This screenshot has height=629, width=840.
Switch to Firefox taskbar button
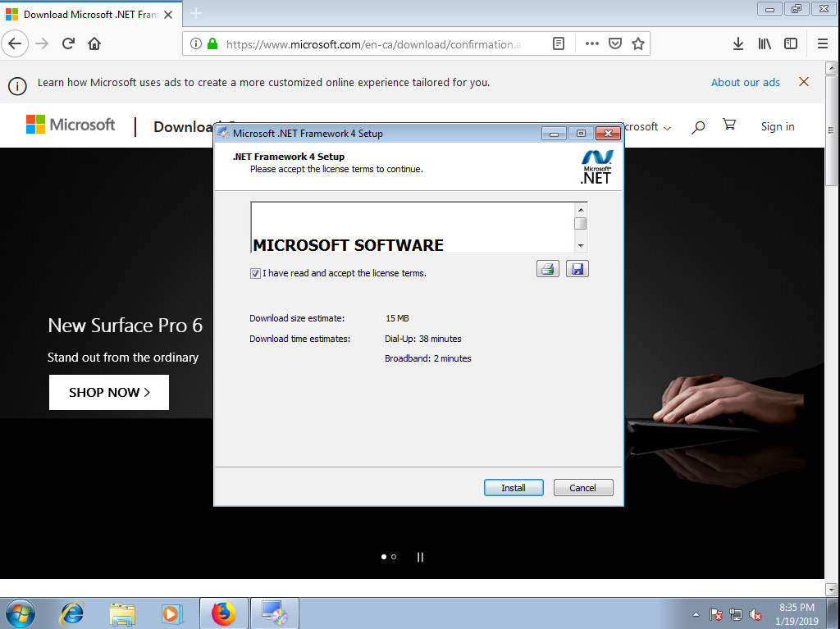point(223,613)
